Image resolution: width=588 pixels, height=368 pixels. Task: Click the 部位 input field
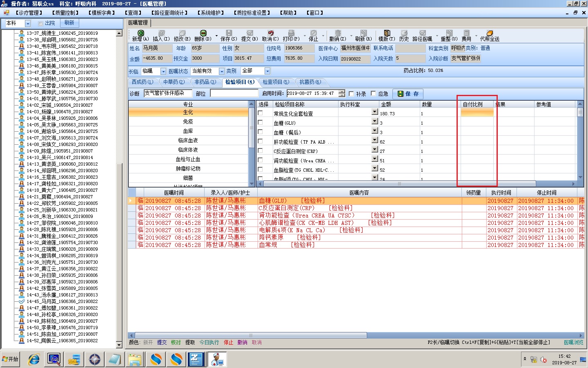(234, 93)
